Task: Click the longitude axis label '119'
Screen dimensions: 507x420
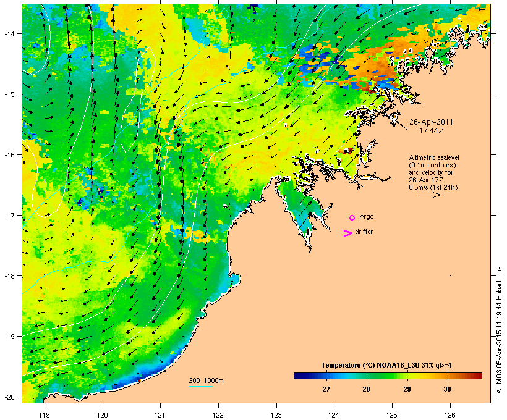Action: (45, 415)
